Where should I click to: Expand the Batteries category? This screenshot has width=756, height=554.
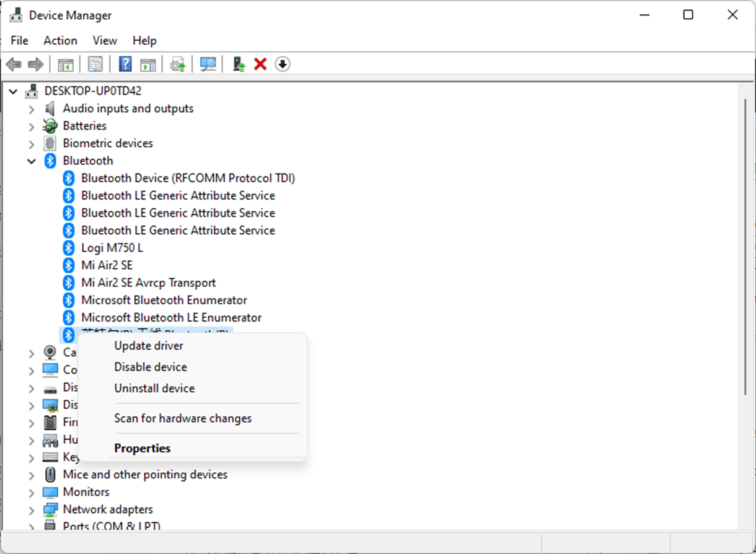tap(32, 126)
